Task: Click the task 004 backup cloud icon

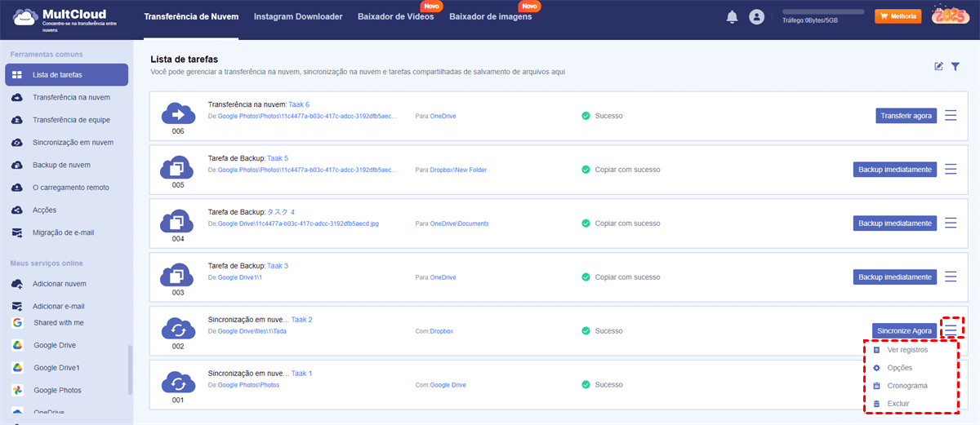Action: coord(177,220)
